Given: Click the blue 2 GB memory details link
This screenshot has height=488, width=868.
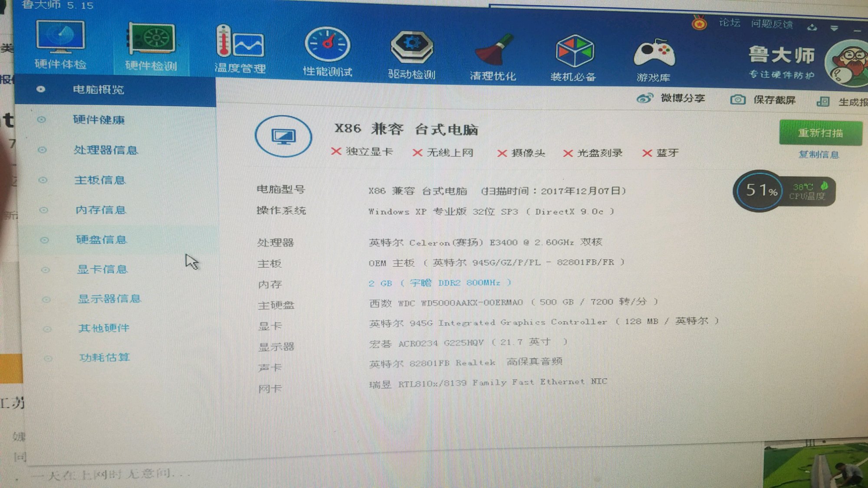Looking at the screenshot, I should click(x=440, y=283).
